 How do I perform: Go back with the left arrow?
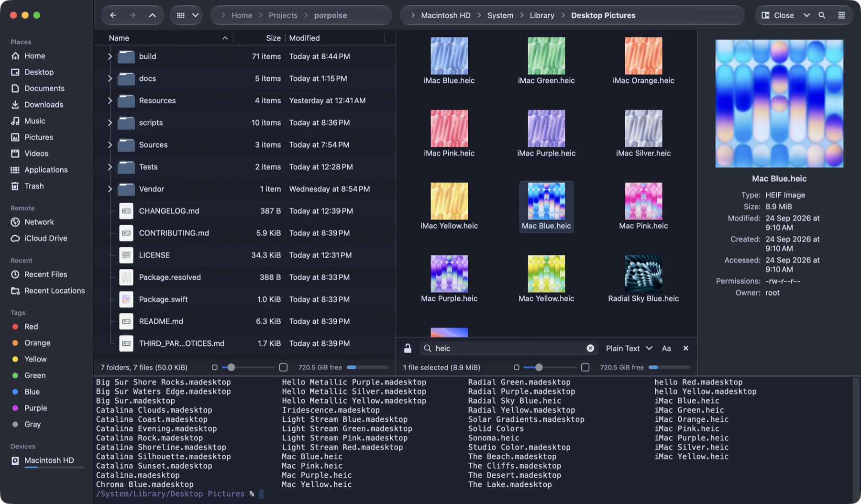tap(113, 15)
